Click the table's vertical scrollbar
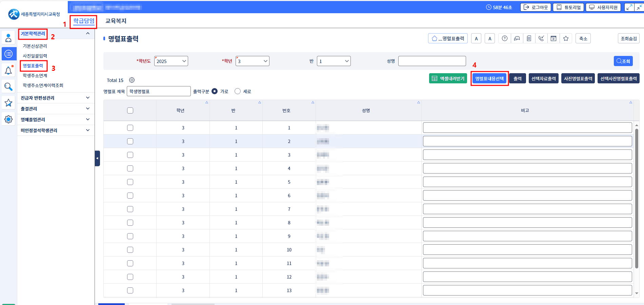This screenshot has height=305, width=644. pyautogui.click(x=637, y=199)
